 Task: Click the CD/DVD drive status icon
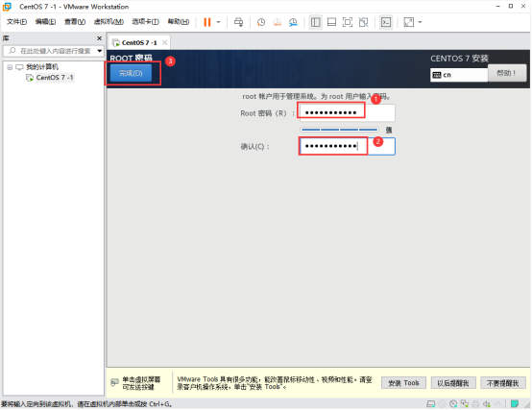tap(453, 404)
